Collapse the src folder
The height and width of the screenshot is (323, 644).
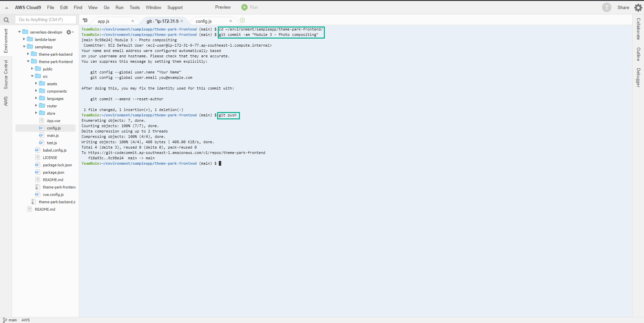[32, 76]
